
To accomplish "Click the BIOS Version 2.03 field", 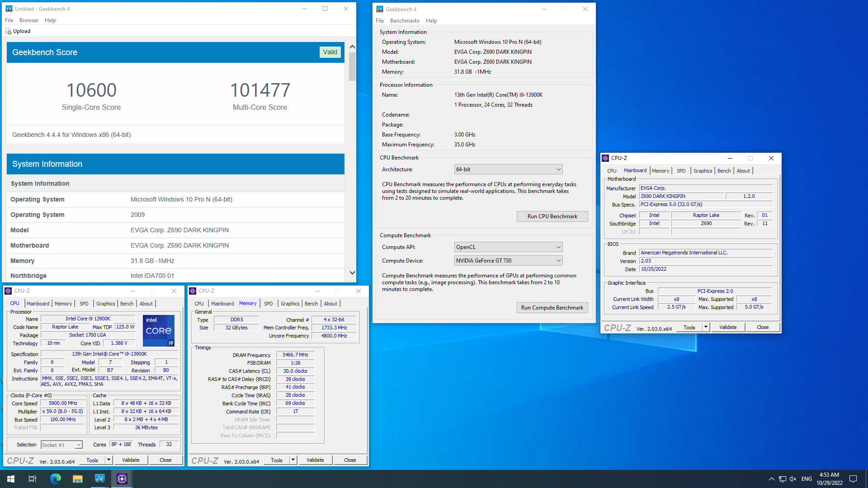I will [706, 261].
